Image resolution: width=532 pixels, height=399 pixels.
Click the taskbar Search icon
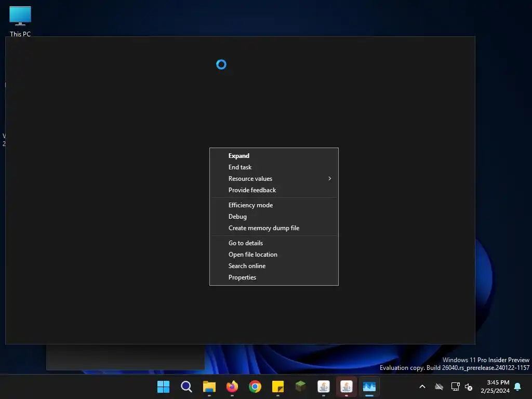tap(187, 387)
